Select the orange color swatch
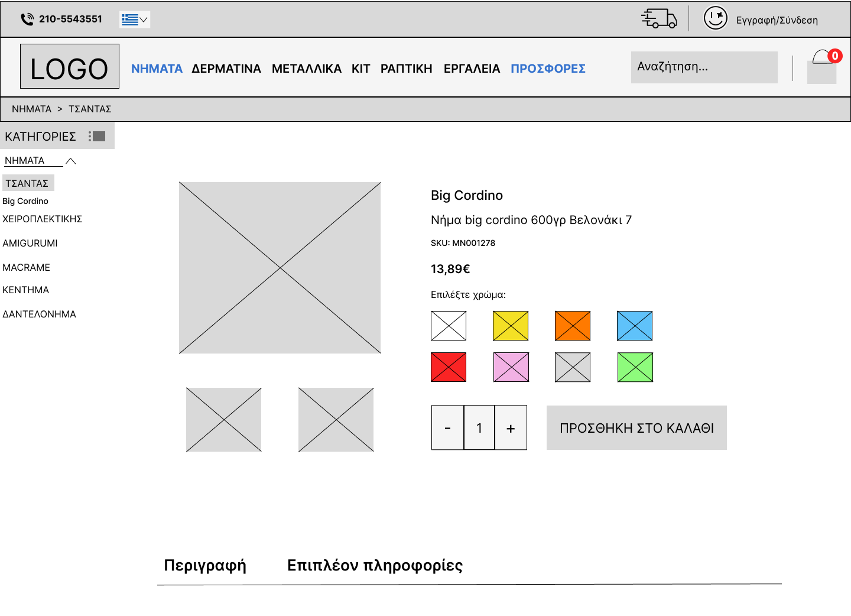The width and height of the screenshot is (851, 616). [572, 326]
